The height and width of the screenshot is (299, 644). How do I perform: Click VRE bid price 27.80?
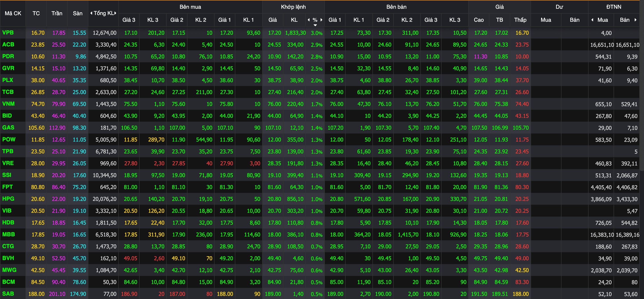coord(131,163)
